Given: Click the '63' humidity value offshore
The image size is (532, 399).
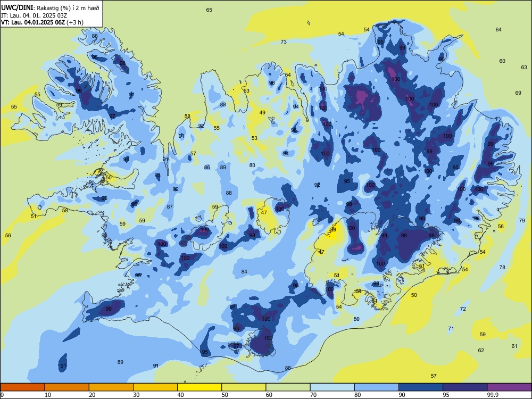Looking at the screenshot, I should 524,67.
